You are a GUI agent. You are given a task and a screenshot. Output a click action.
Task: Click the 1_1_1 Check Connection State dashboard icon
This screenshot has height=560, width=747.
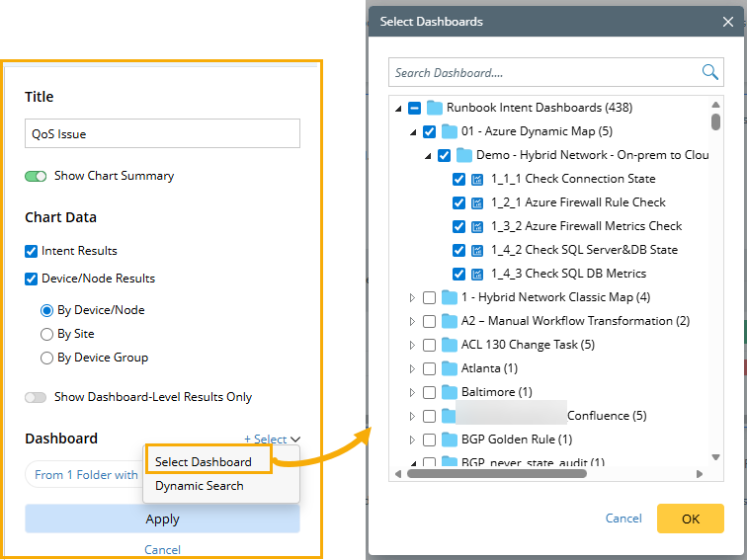[478, 179]
